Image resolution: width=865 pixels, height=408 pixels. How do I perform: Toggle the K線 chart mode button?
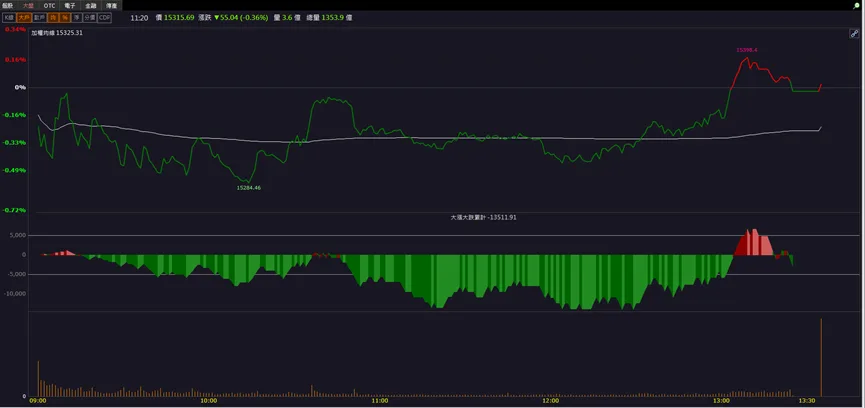[x=9, y=18]
